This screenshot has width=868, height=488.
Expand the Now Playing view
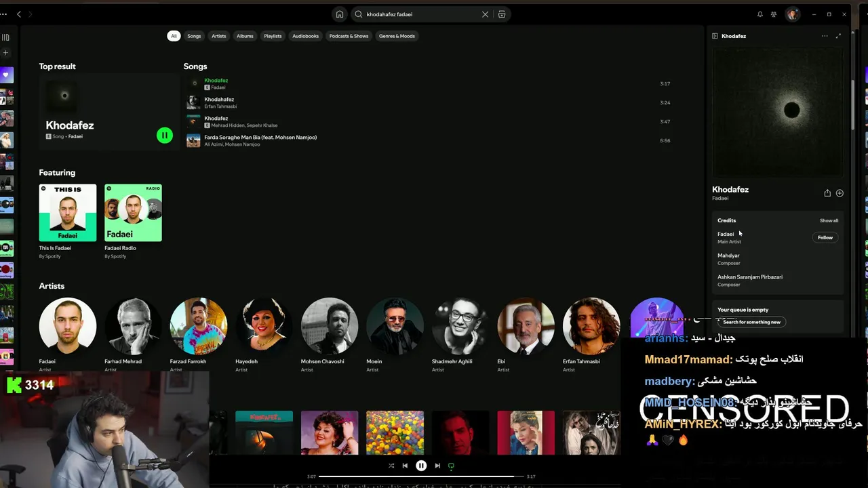pyautogui.click(x=838, y=36)
